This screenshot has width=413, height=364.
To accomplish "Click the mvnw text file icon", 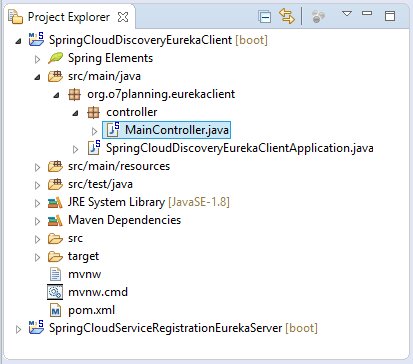I will [x=55, y=274].
